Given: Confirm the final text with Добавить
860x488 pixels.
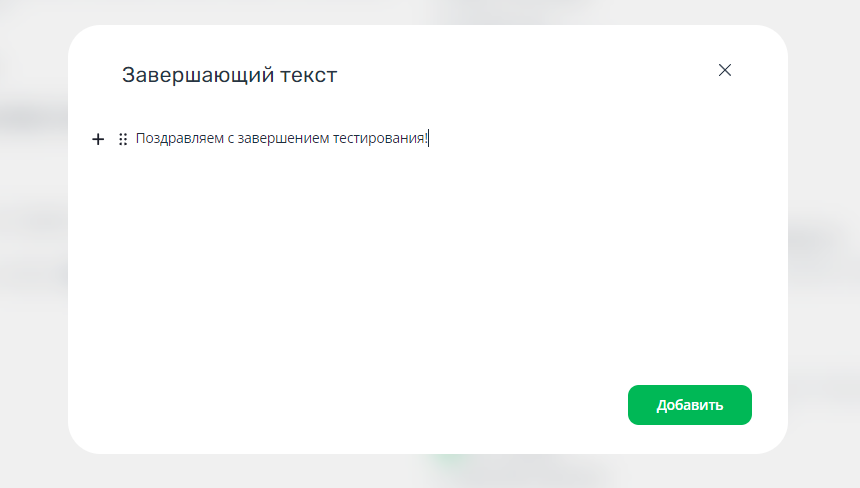Looking at the screenshot, I should pos(689,405).
